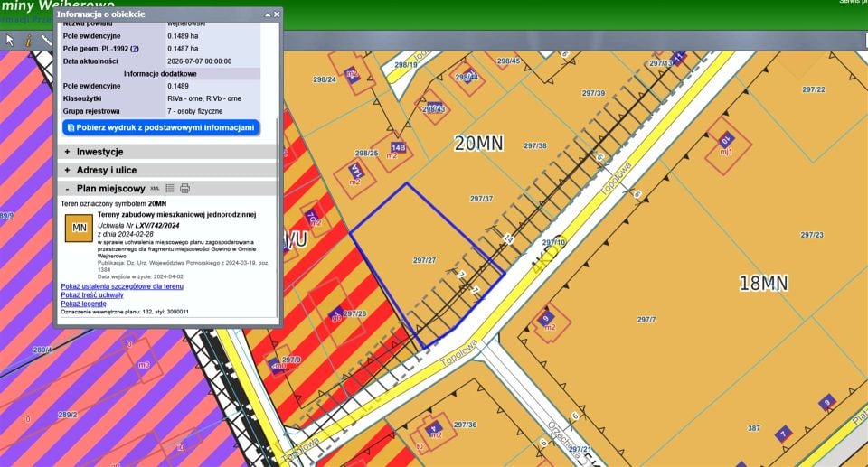This screenshot has width=868, height=467.
Task: Select parcel 297/37 on the map
Action: click(481, 199)
